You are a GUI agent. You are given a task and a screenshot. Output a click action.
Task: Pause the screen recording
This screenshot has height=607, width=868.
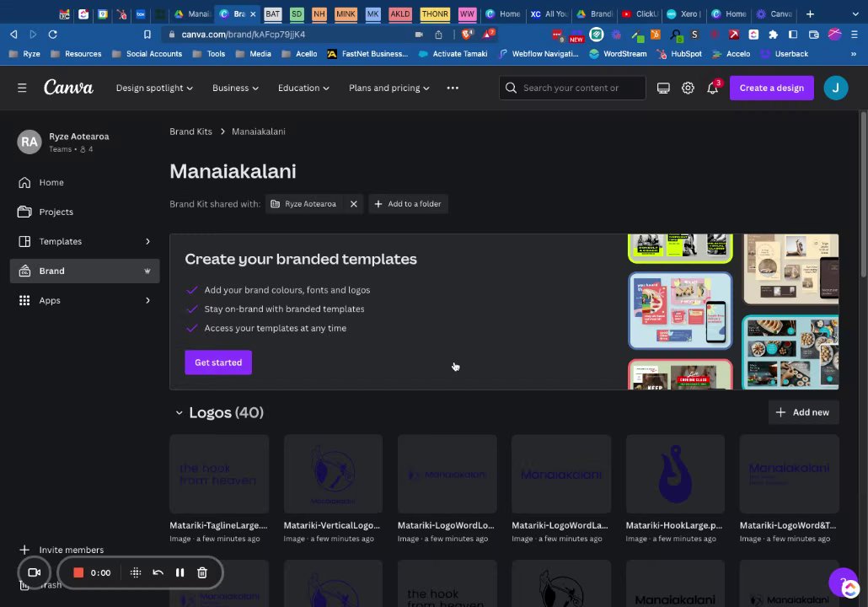pyautogui.click(x=179, y=572)
